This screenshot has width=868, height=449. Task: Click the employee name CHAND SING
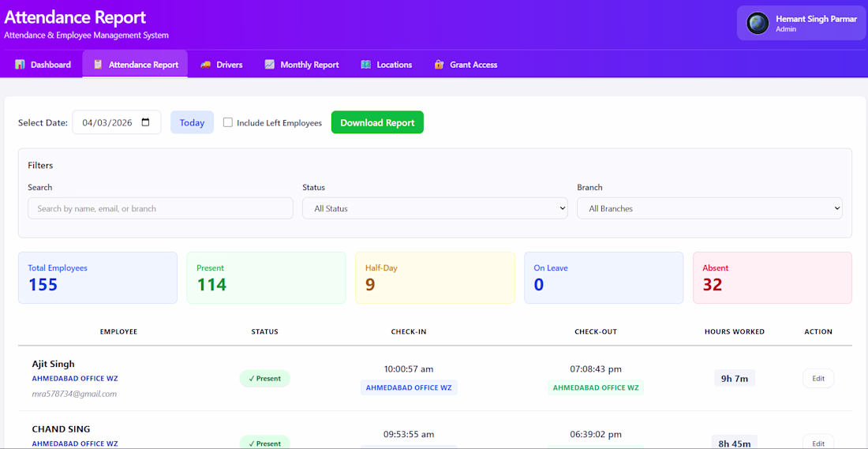(x=61, y=429)
